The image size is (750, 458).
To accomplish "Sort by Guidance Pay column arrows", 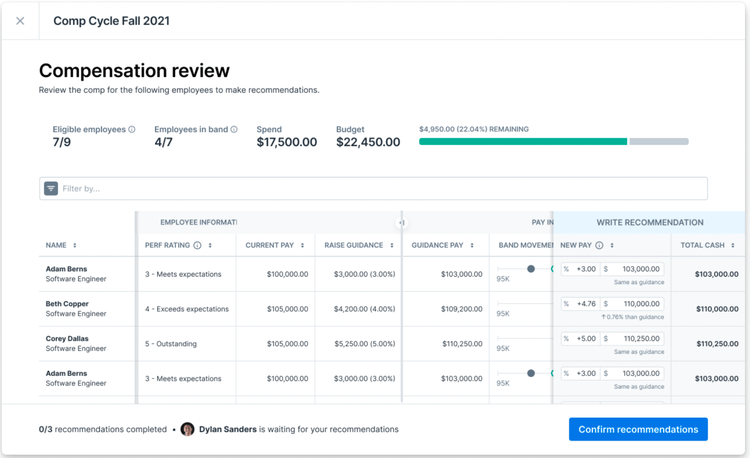I will [x=472, y=245].
